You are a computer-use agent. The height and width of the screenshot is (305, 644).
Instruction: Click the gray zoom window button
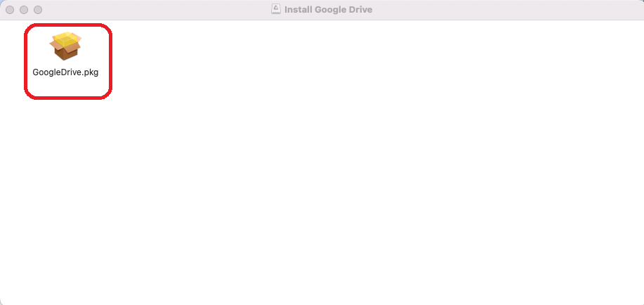(38, 9)
